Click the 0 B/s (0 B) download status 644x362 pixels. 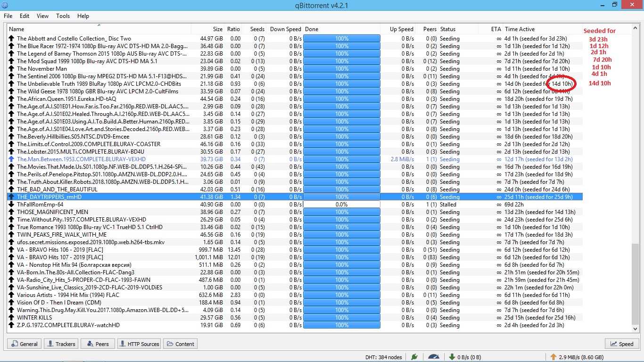tap(469, 357)
